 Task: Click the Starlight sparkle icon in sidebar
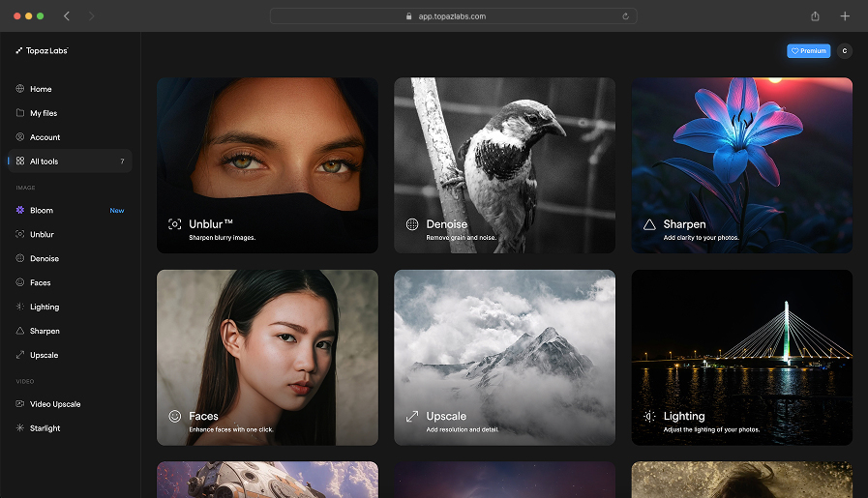[20, 427]
